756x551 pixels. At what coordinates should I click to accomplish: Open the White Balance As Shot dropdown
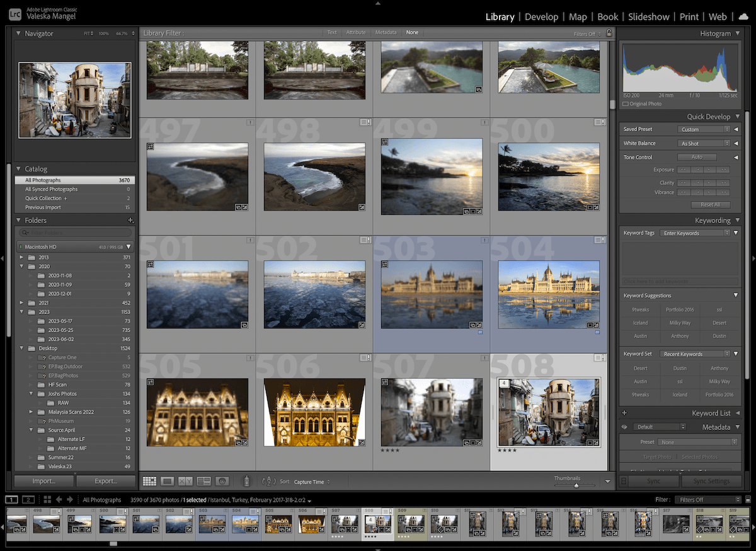701,142
